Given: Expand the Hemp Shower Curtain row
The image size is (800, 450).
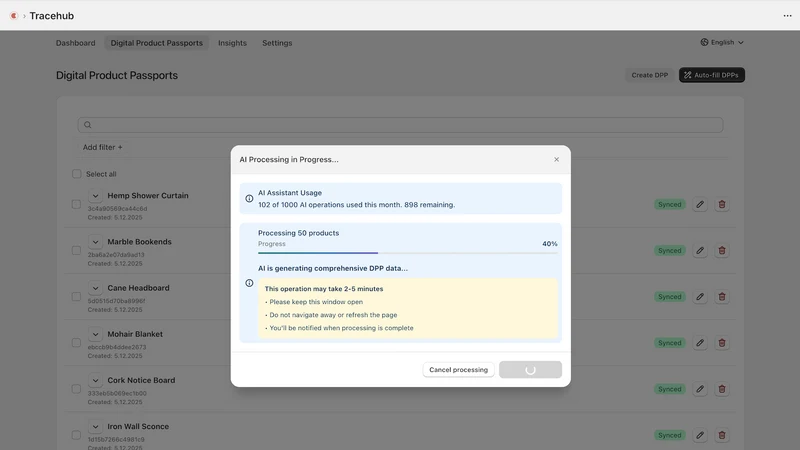Looking at the screenshot, I should click(95, 196).
